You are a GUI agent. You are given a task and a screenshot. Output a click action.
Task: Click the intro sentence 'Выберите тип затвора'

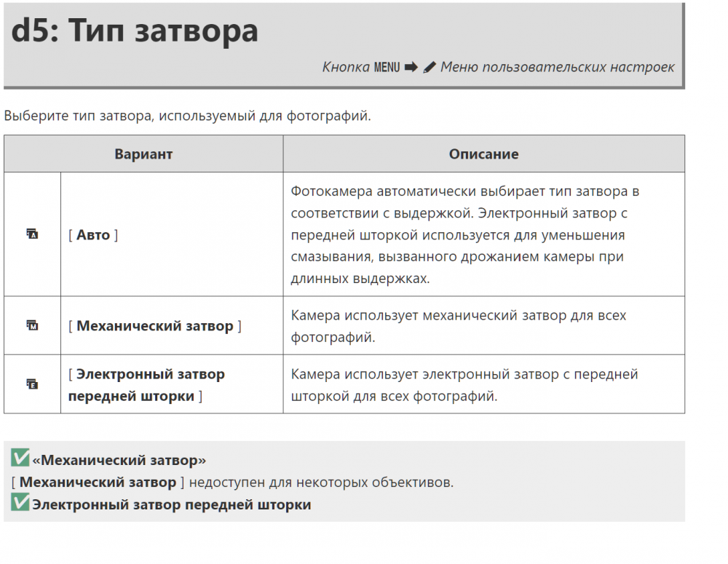tap(187, 116)
